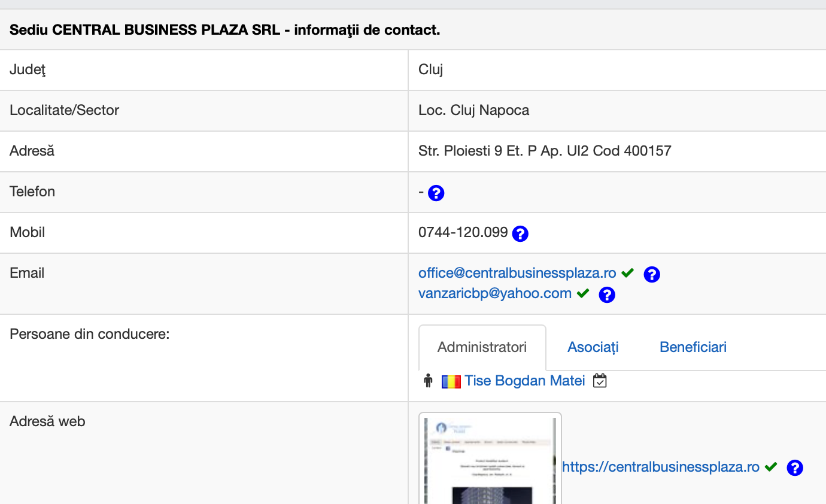Switch to the Asociați tab
This screenshot has width=826, height=504.
pyautogui.click(x=593, y=347)
